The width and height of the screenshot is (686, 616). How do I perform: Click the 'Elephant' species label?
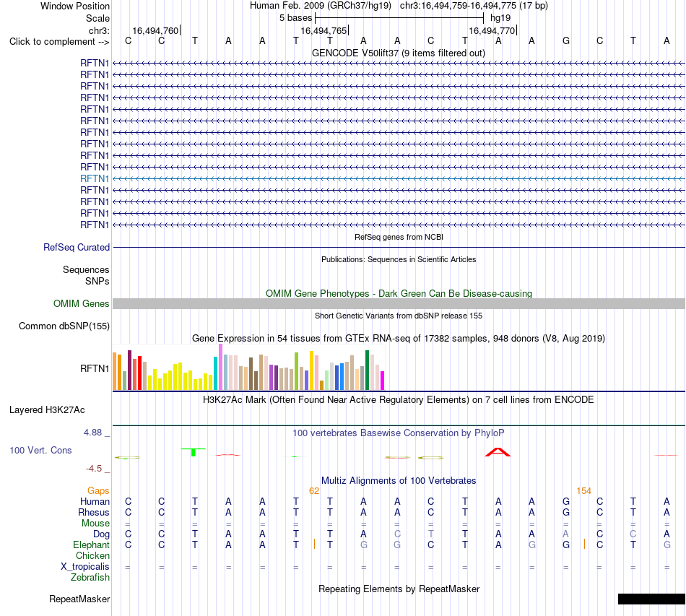point(92,545)
